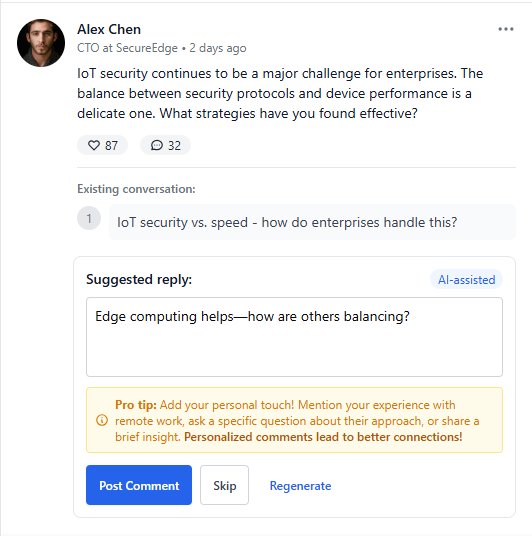Viewport: 532px width, 536px height.
Task: Click the post body text about IoT security
Action: 280,93
